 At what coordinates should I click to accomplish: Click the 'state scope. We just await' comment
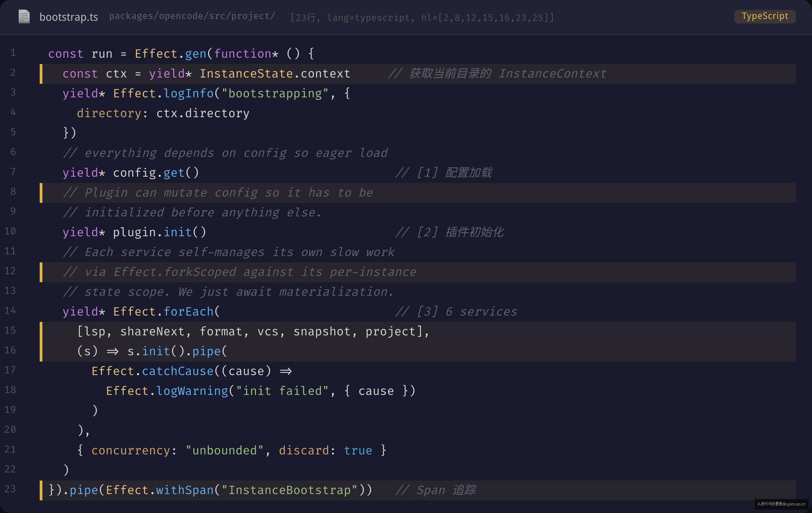(228, 292)
